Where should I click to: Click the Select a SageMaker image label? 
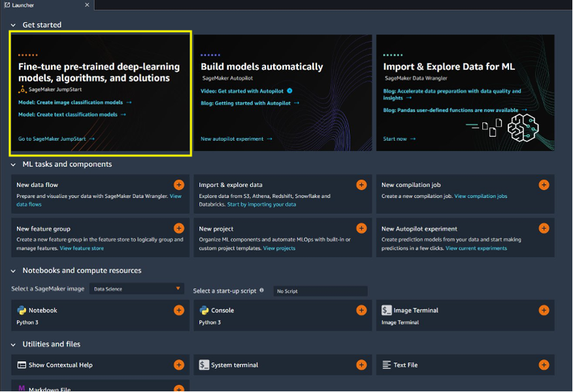point(48,289)
